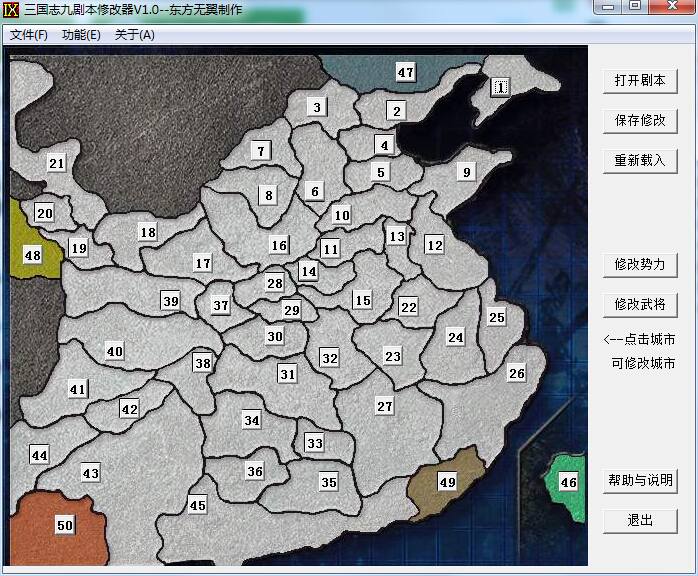Select city 34 on the map
Screen dimensions: 698x576
252,420
